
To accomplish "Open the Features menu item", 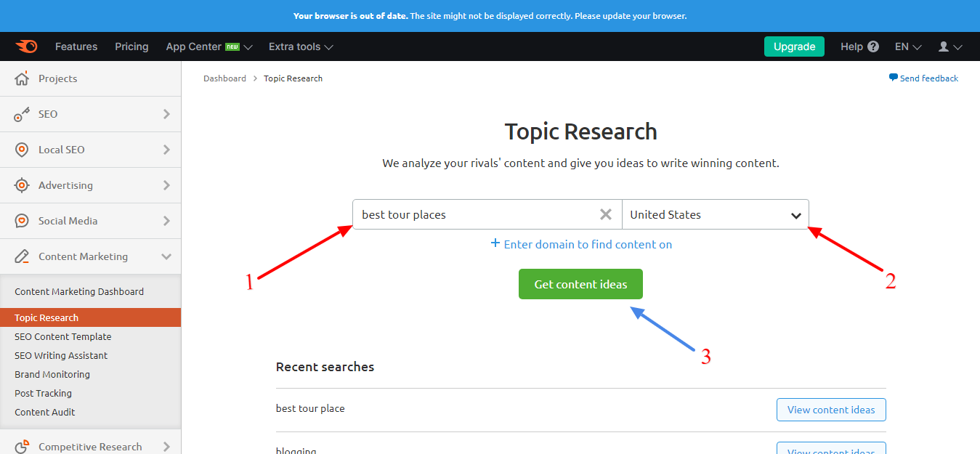I will [x=76, y=46].
